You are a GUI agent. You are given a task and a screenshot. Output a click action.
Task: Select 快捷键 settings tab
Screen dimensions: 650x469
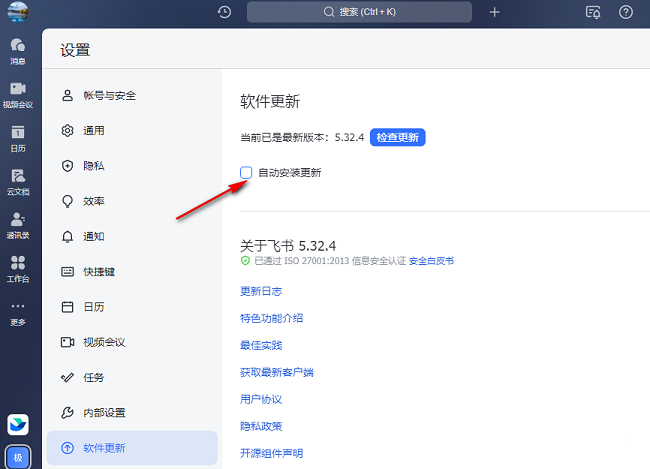100,272
